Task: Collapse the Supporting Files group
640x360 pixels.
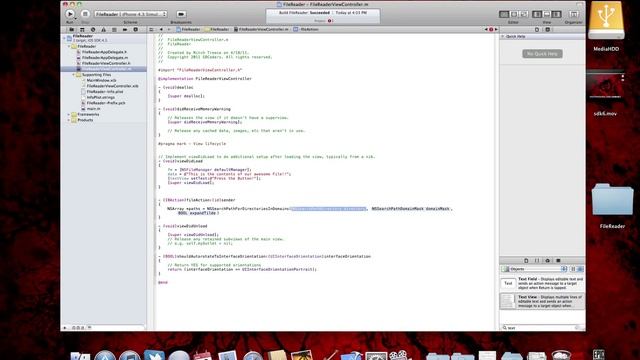Action: [74, 75]
